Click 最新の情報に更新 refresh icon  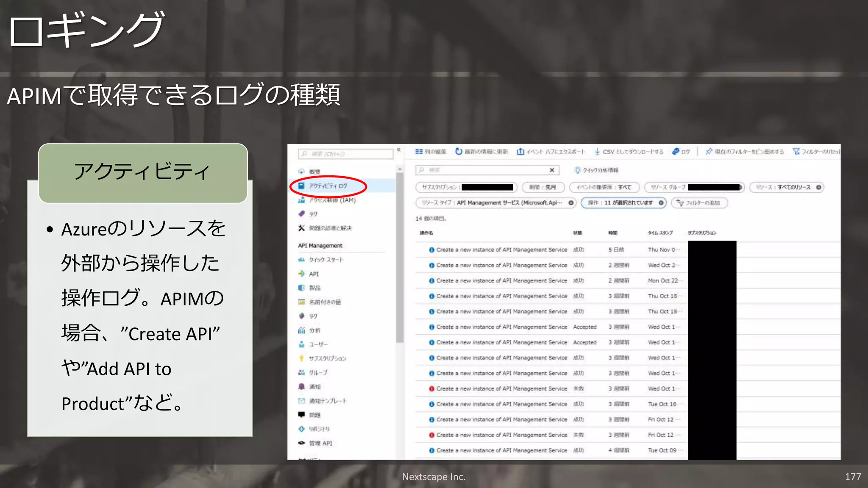[x=459, y=152]
